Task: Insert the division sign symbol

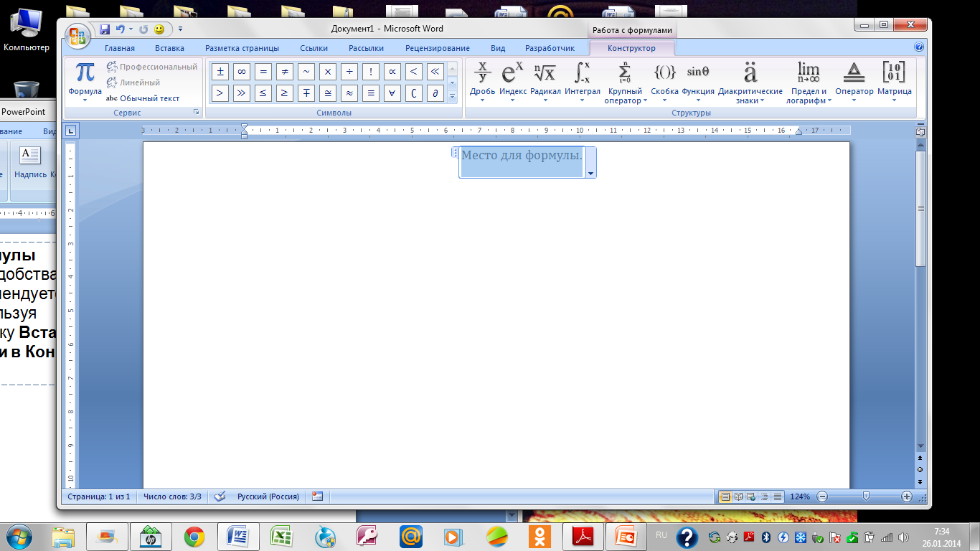Action: (349, 71)
